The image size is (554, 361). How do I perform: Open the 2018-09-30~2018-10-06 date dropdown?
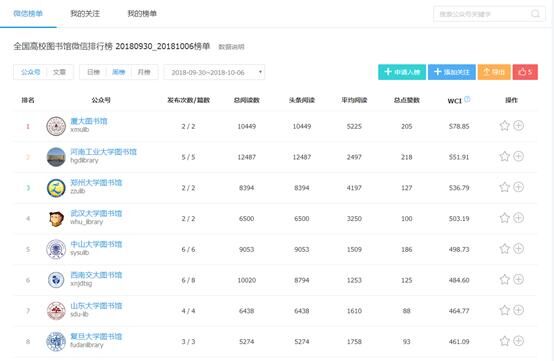point(214,72)
